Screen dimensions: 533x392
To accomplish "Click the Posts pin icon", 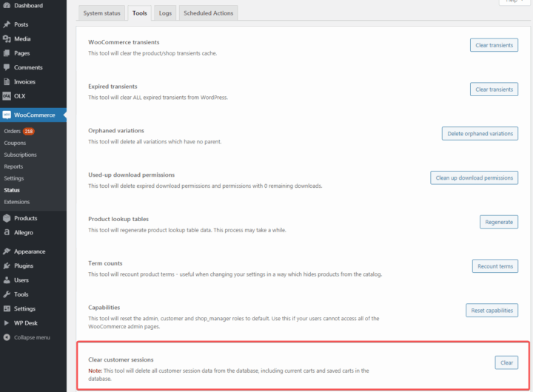I will (7, 24).
